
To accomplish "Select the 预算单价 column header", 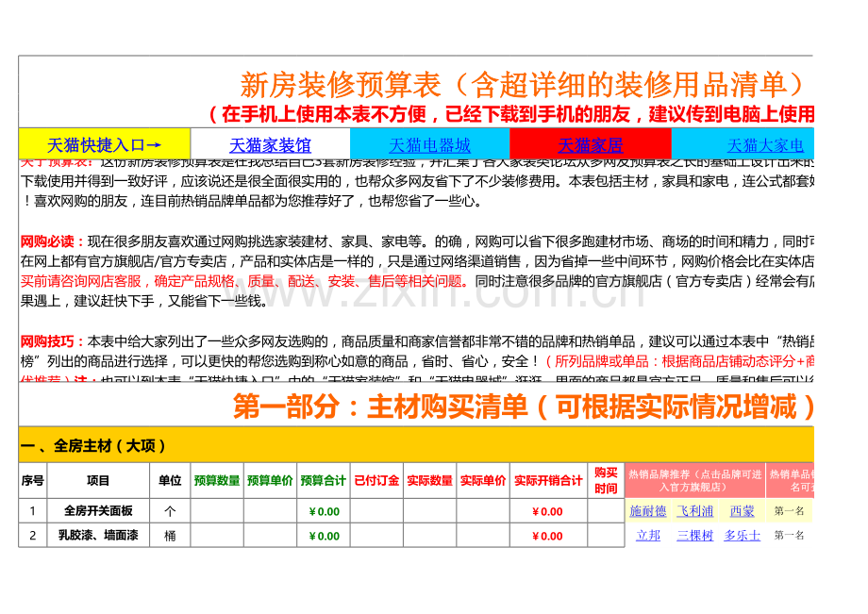I will coord(270,481).
